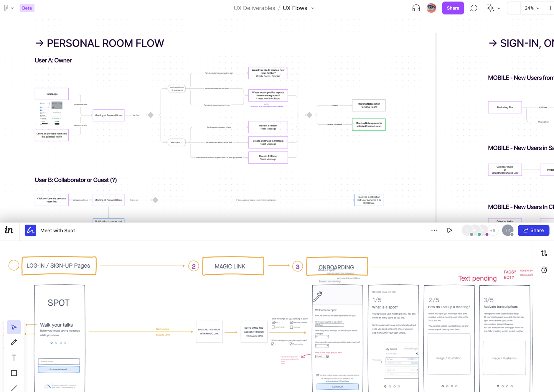This screenshot has height=392, width=554.
Task: Click the Continue button on Welcome screen
Action: tap(337, 387)
